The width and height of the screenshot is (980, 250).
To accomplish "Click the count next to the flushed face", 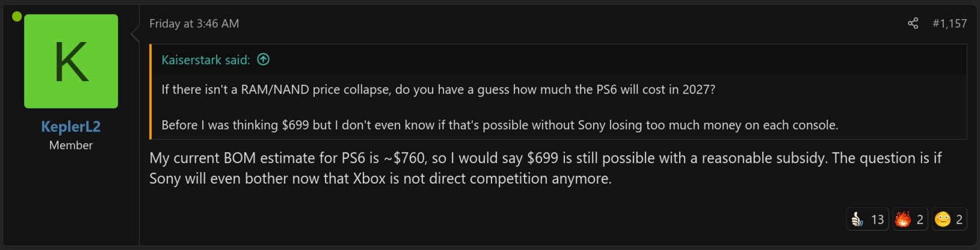I will pos(960,220).
